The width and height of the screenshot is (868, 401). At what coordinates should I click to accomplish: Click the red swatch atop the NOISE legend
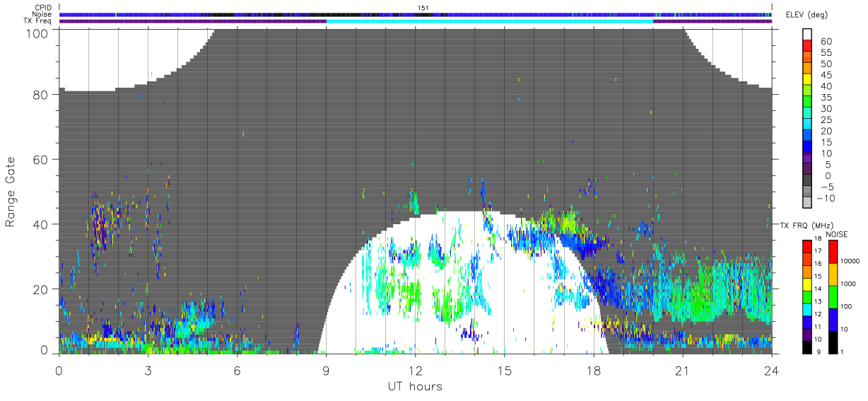[833, 252]
